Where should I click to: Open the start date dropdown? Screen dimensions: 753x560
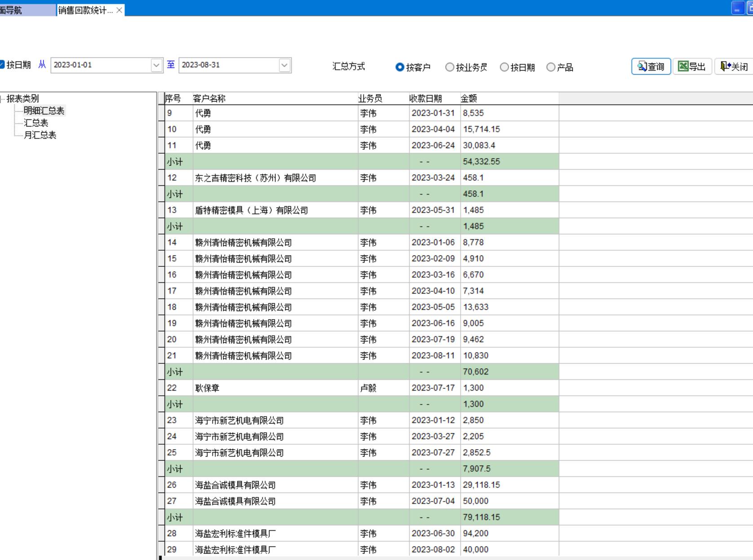tap(156, 65)
